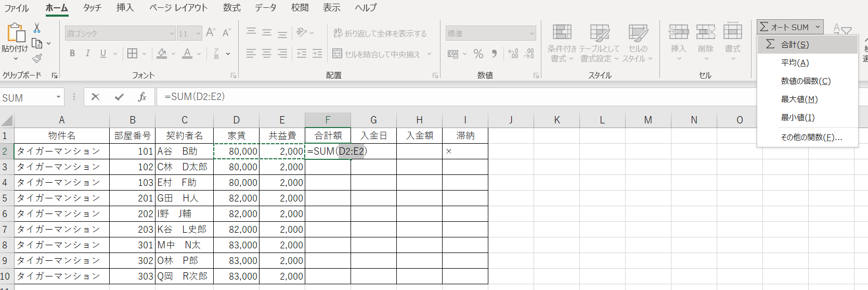Choose その他の関数(F)... menu entry
The width and height of the screenshot is (868, 290).
click(811, 137)
